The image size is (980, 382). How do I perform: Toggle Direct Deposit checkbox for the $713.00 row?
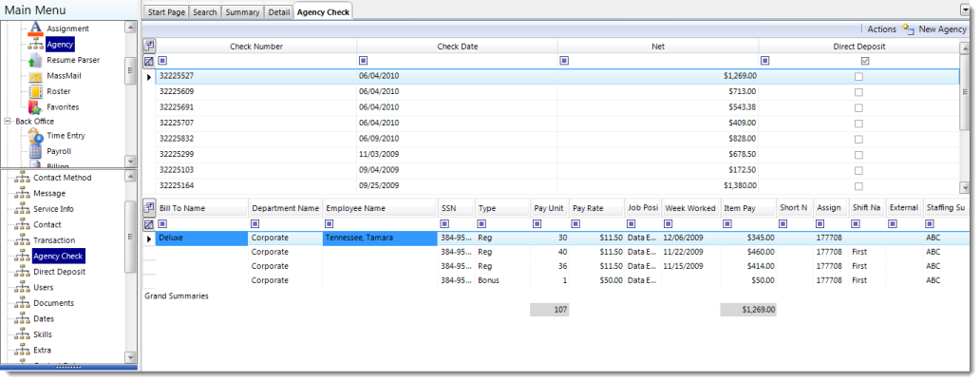tap(858, 92)
